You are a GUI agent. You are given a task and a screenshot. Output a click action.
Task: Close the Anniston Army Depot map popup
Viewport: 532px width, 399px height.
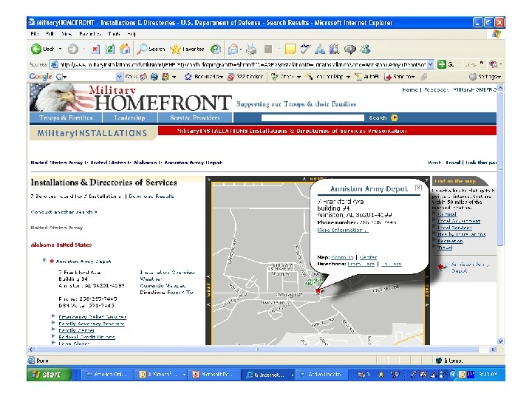pos(418,188)
